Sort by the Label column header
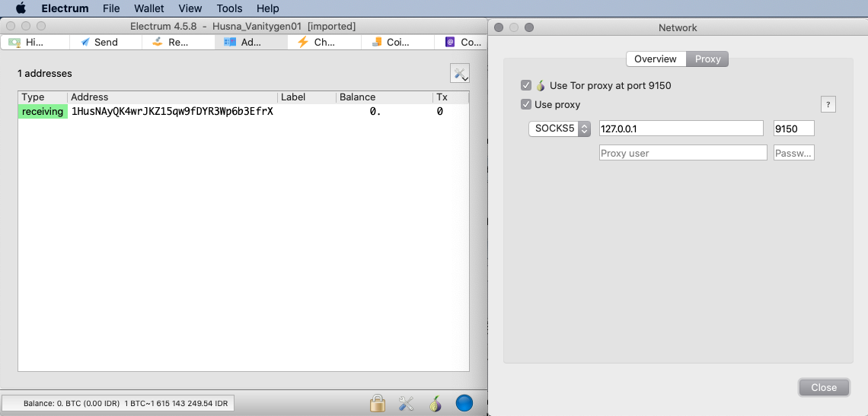 307,97
